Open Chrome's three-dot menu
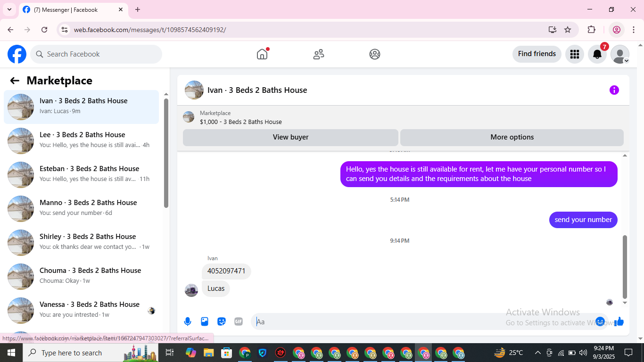This screenshot has width=644, height=362. tap(634, 30)
